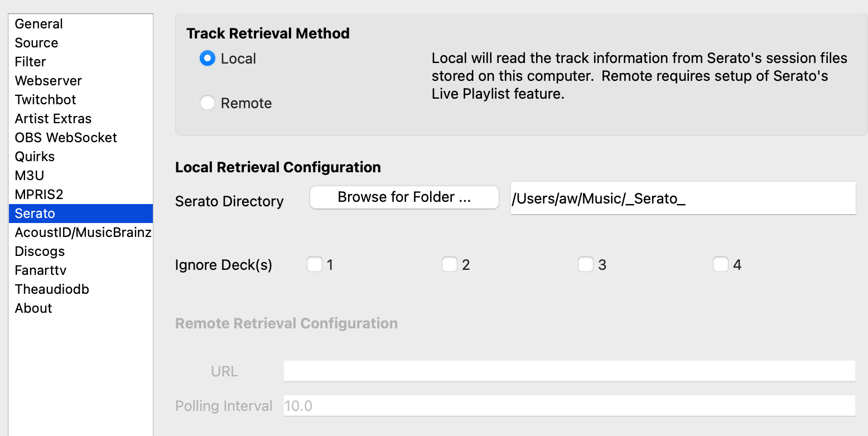868x436 pixels.
Task: Click the Polling Interval field
Action: point(569,406)
